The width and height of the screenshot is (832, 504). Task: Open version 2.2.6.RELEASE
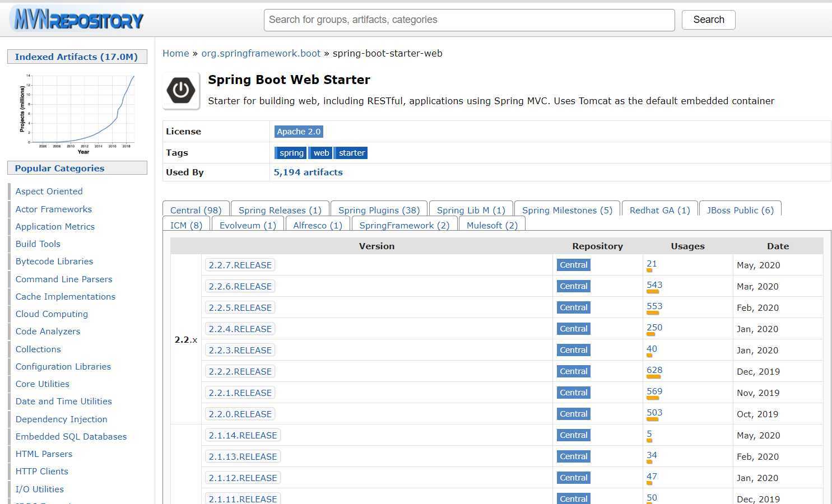pos(240,286)
